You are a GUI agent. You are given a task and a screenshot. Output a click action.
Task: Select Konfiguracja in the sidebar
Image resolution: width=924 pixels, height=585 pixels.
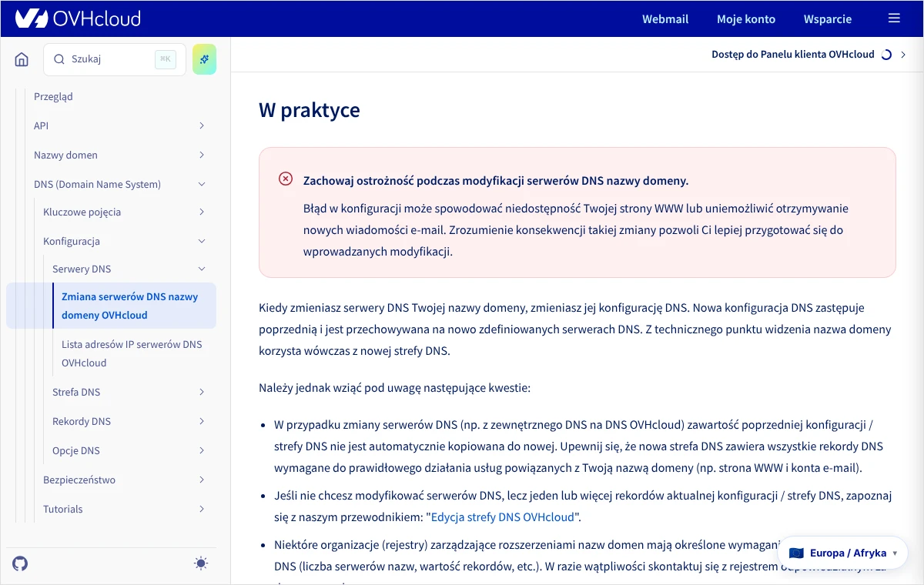72,241
